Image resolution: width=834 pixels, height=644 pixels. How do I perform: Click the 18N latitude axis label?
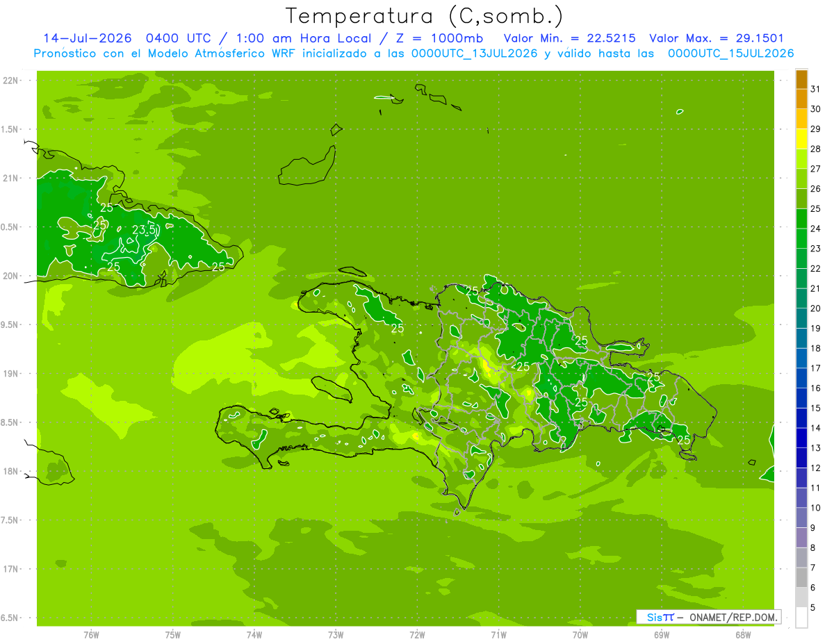pyautogui.click(x=12, y=471)
